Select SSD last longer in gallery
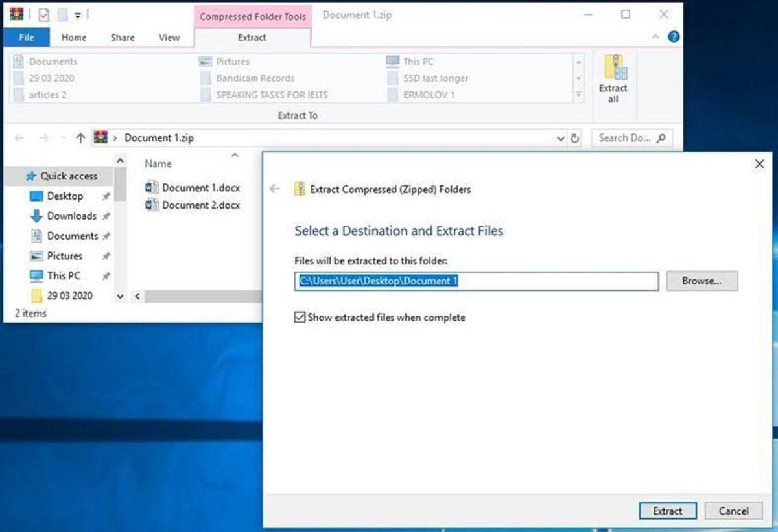The width and height of the screenshot is (778, 532). click(428, 78)
